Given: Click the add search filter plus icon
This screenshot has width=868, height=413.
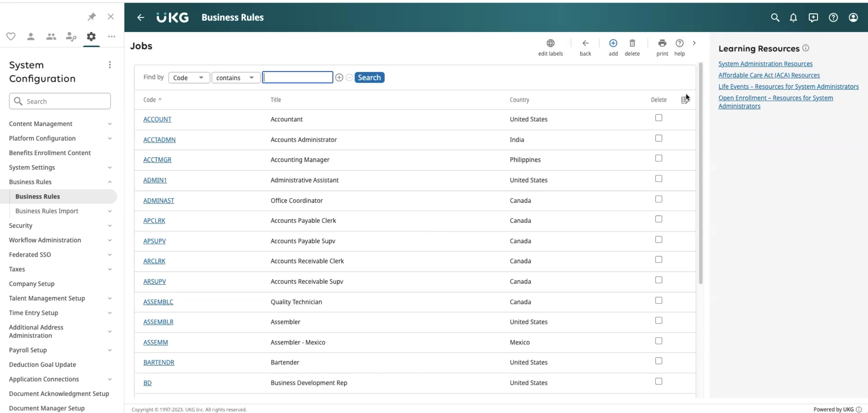Looking at the screenshot, I should (x=339, y=77).
